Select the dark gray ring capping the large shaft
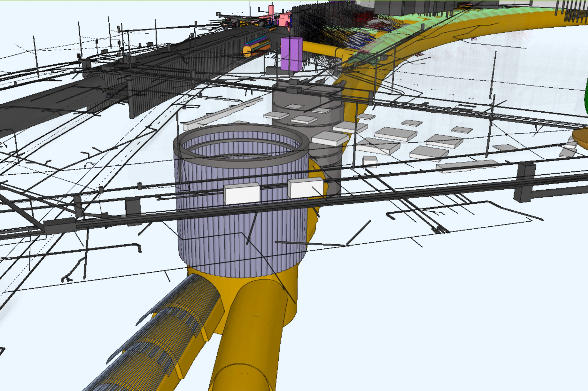The height and width of the screenshot is (391, 588). (241, 146)
